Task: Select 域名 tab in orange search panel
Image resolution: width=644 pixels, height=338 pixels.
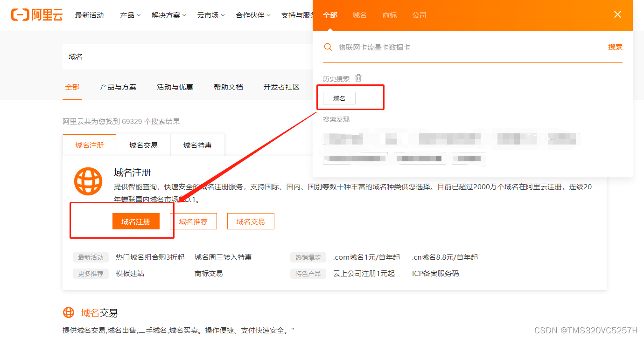Action: coord(360,15)
